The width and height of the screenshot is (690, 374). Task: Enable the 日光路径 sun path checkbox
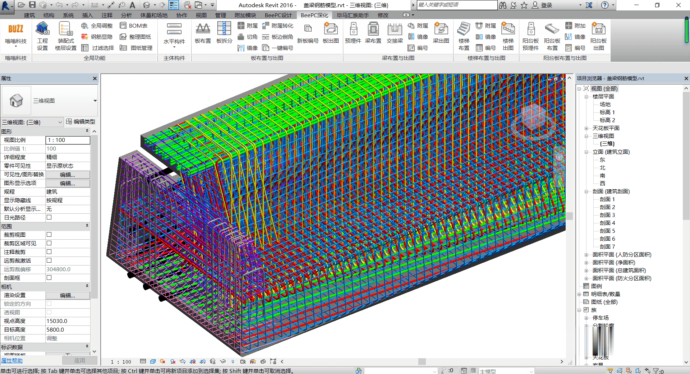coord(49,217)
